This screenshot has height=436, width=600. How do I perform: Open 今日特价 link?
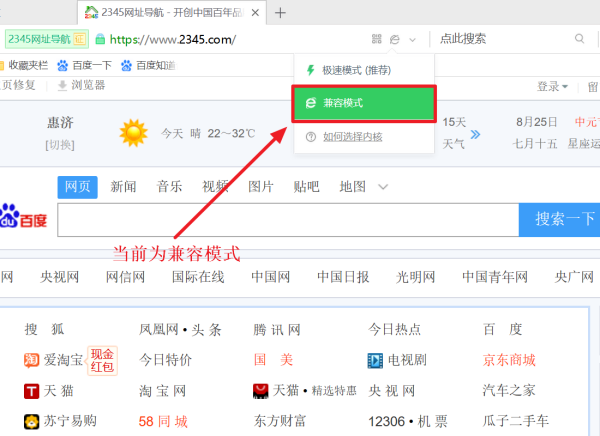coord(165,360)
